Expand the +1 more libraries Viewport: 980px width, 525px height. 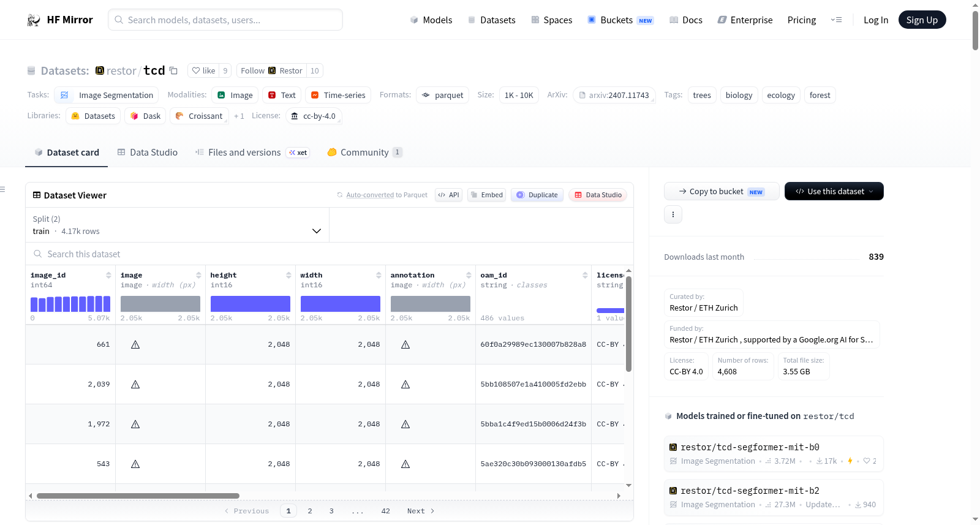pyautogui.click(x=239, y=116)
